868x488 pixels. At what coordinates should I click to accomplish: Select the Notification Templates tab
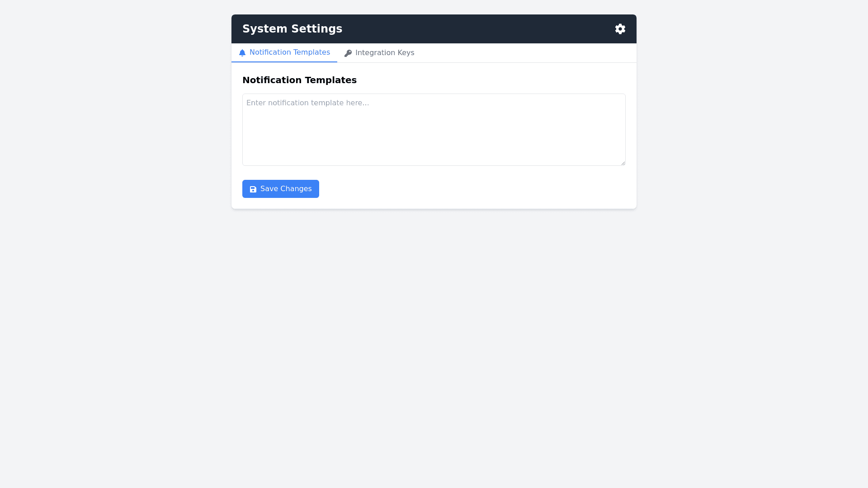(284, 52)
